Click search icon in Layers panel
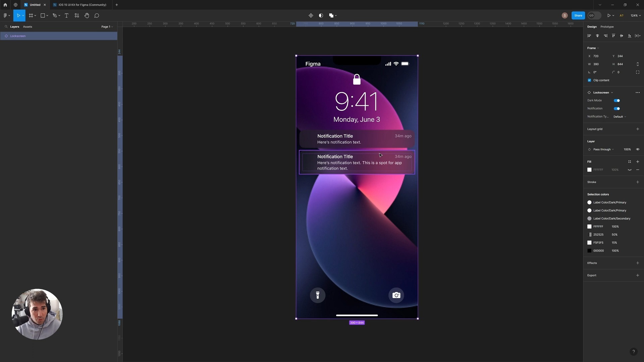644x362 pixels. tap(6, 26)
